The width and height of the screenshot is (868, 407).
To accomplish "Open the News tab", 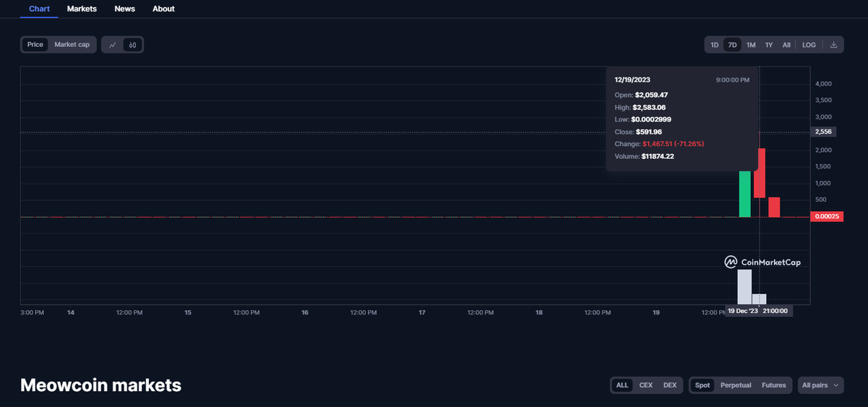I will [x=124, y=9].
